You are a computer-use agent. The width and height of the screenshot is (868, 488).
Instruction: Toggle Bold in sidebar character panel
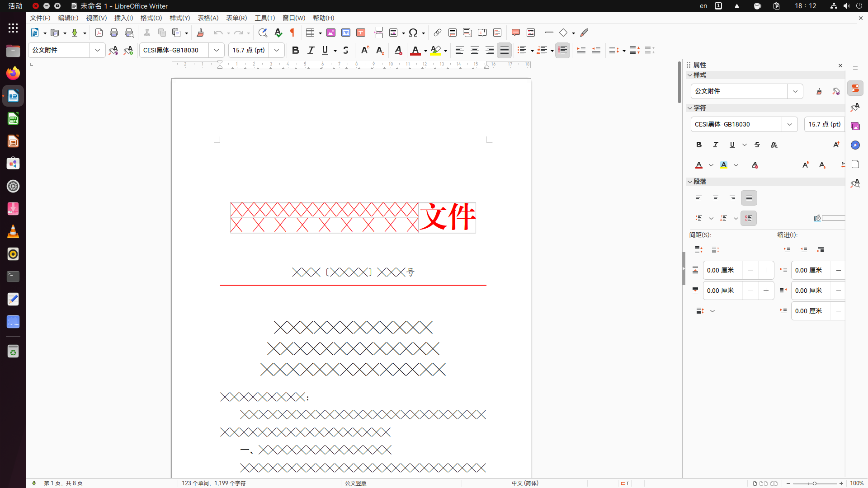(x=699, y=145)
